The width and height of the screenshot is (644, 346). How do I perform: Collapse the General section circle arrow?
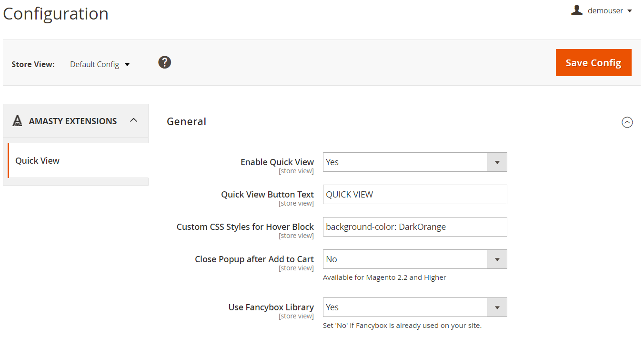click(627, 122)
